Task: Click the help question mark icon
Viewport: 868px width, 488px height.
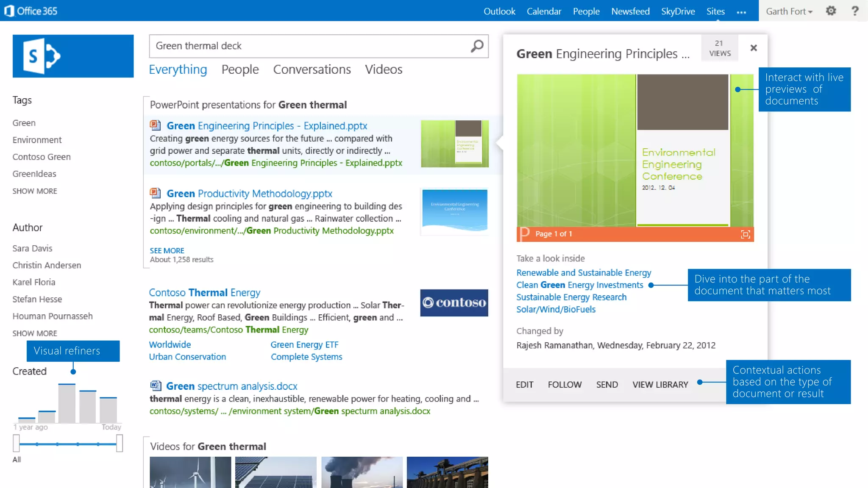Action: pos(855,11)
